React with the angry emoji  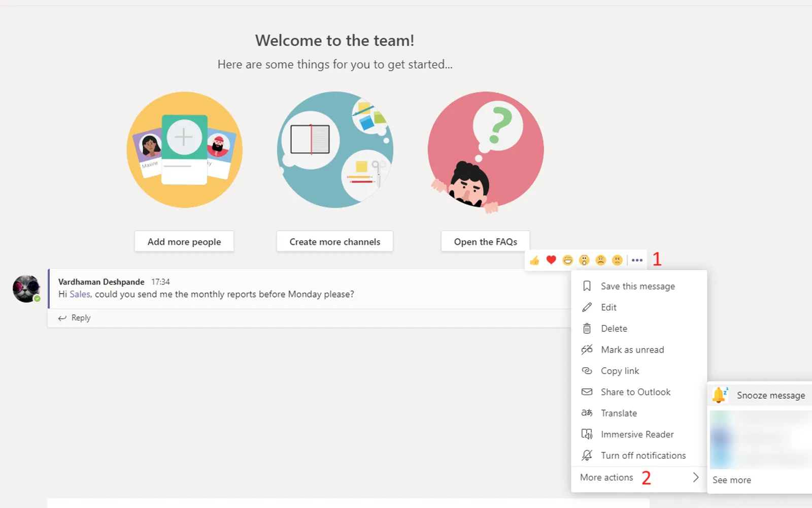(617, 261)
